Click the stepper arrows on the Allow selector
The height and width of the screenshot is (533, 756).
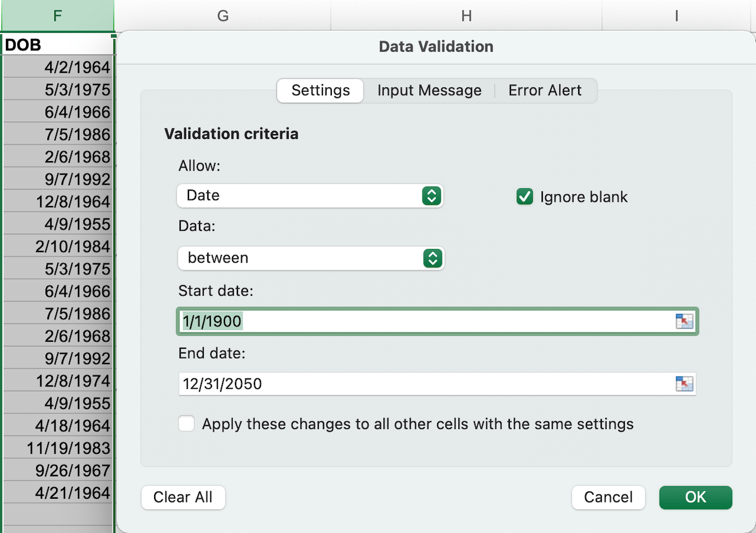(433, 195)
